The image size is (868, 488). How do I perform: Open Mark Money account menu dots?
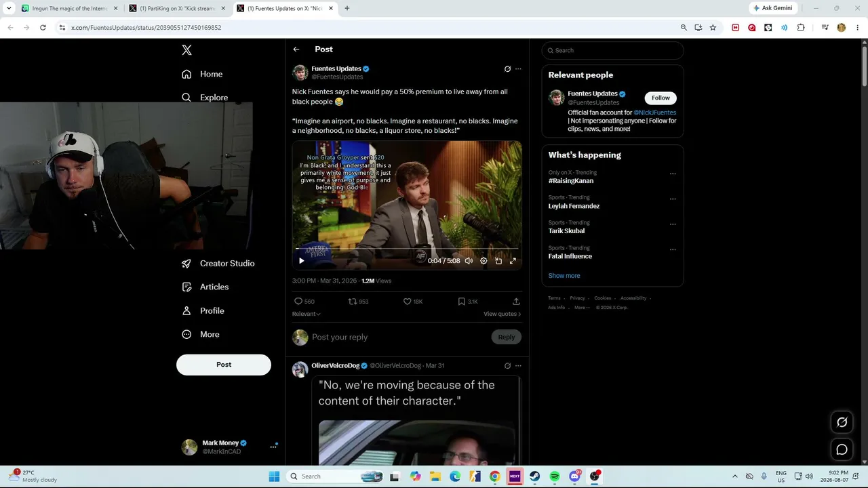[x=273, y=447]
